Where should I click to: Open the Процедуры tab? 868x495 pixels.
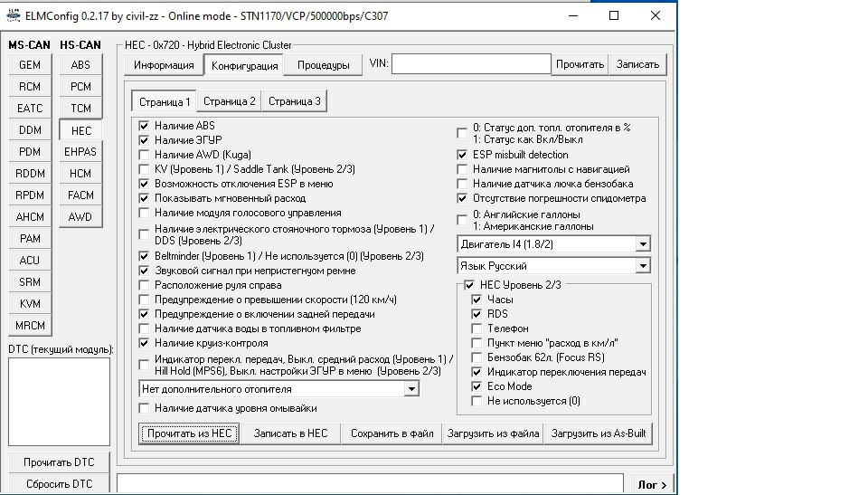pos(324,65)
